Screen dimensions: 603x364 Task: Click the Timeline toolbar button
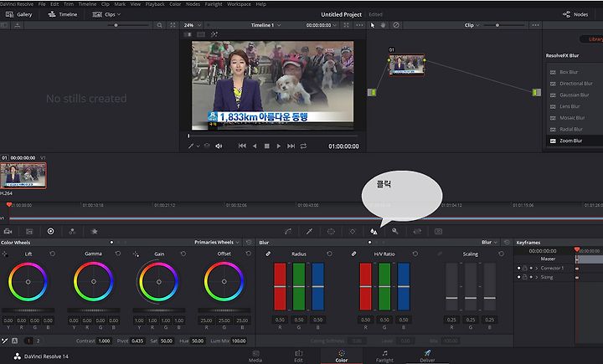63,14
